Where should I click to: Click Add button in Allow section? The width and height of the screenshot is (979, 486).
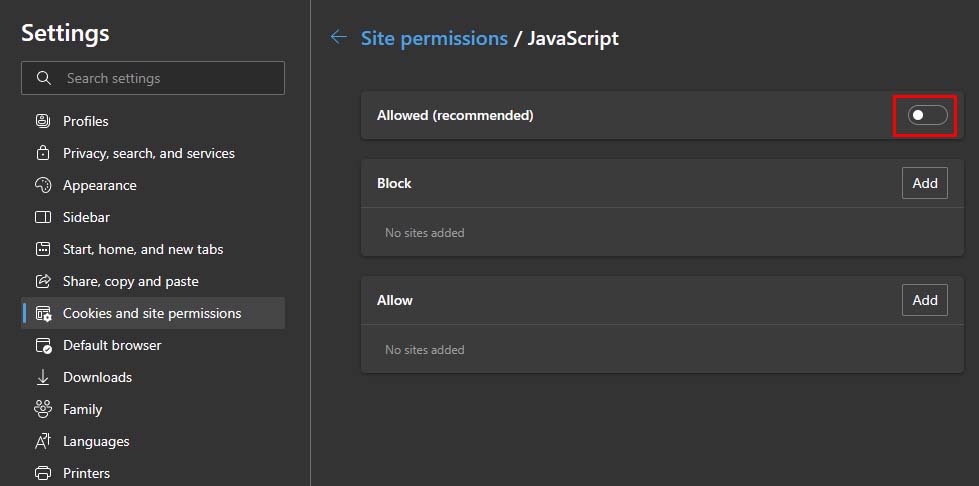point(925,300)
